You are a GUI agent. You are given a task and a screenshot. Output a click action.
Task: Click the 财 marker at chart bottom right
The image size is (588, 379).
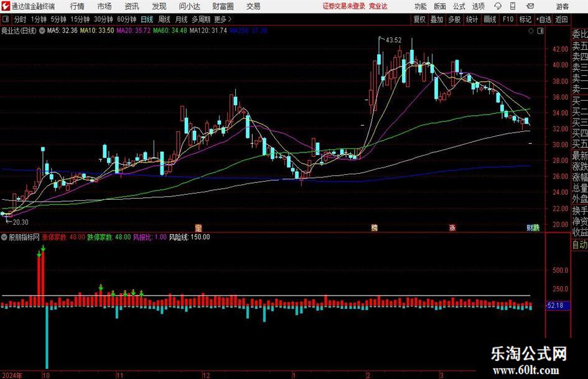[x=530, y=227]
